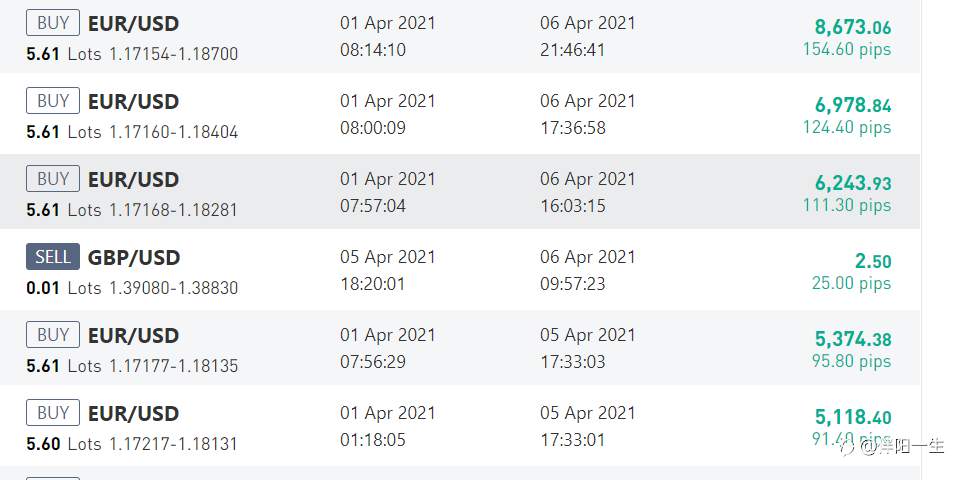Open the GBP/USD symbol name
This screenshot has height=480, width=956.
click(x=134, y=257)
